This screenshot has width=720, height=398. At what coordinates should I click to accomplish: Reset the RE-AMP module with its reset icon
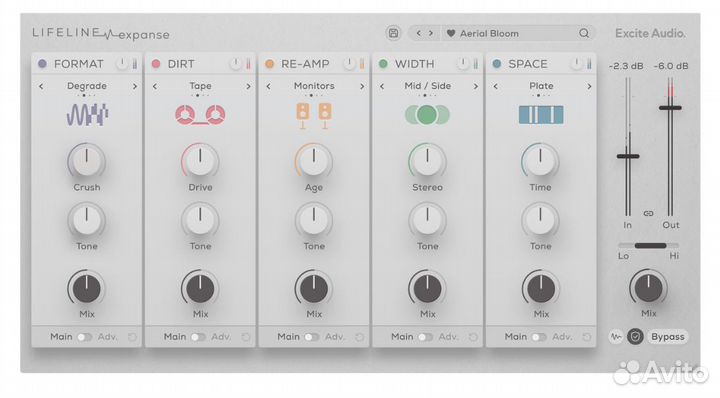click(x=359, y=337)
